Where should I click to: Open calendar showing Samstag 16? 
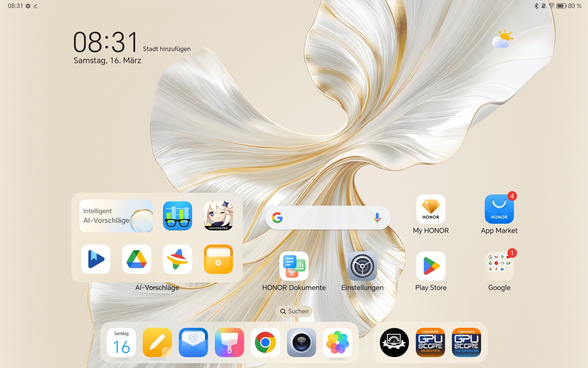tap(121, 342)
